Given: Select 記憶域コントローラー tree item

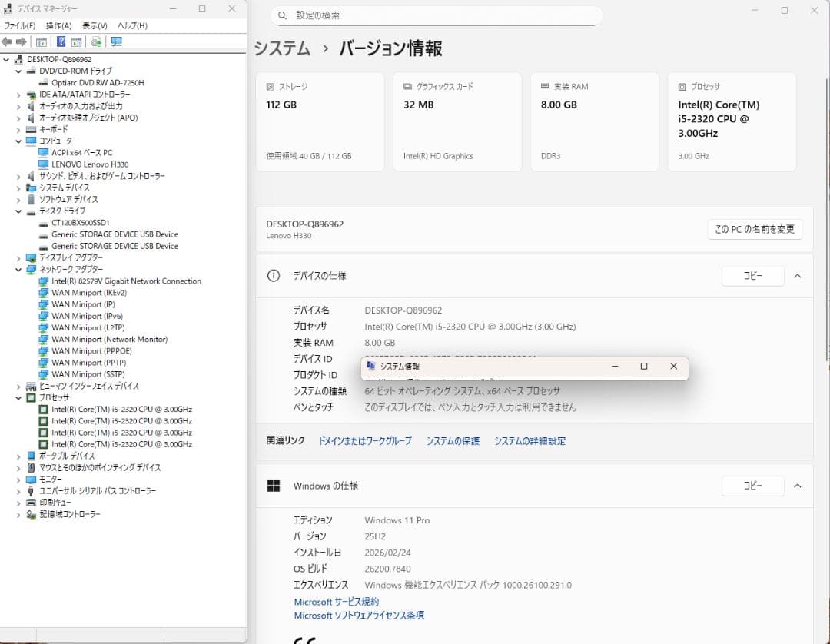Looking at the screenshot, I should pyautogui.click(x=69, y=514).
